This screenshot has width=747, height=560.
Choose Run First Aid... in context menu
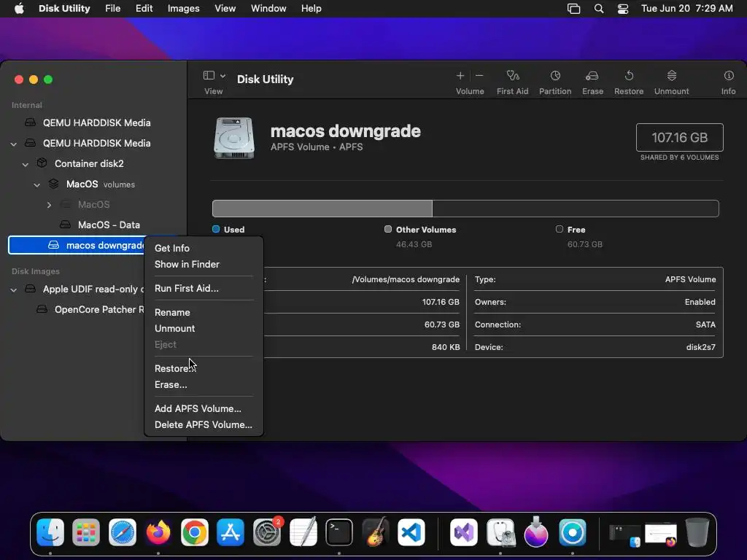tap(186, 288)
